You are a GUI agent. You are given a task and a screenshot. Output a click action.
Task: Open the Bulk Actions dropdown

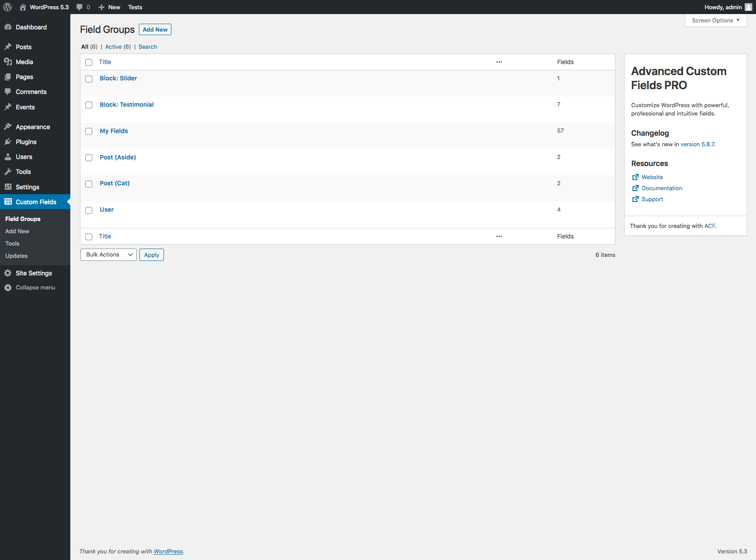(109, 255)
